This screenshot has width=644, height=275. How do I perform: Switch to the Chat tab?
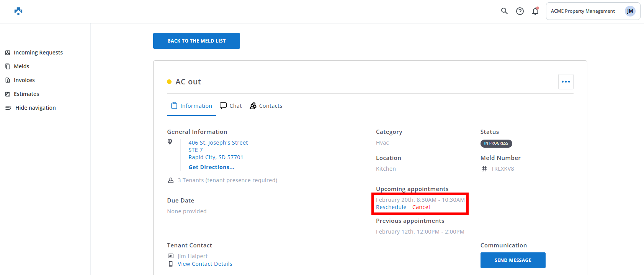click(x=231, y=106)
